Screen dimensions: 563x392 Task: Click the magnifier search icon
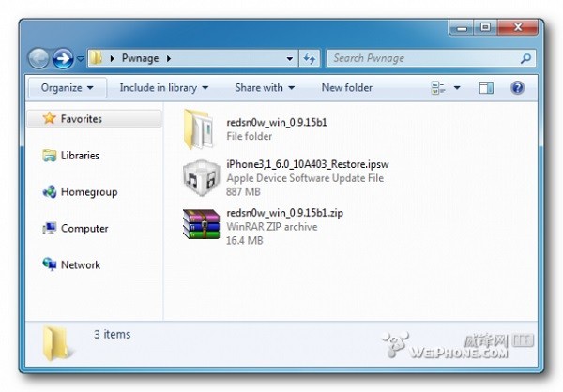pos(525,58)
